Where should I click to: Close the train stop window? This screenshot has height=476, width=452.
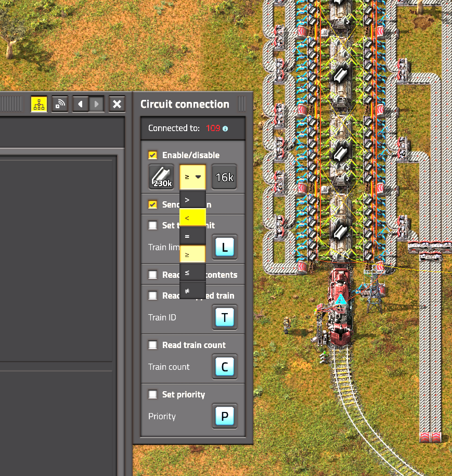pos(117,104)
